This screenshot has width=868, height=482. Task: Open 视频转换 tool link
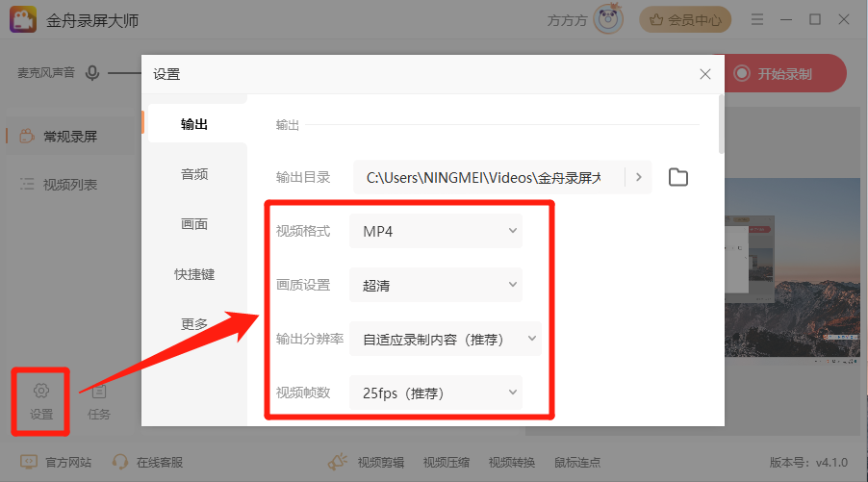pos(512,462)
